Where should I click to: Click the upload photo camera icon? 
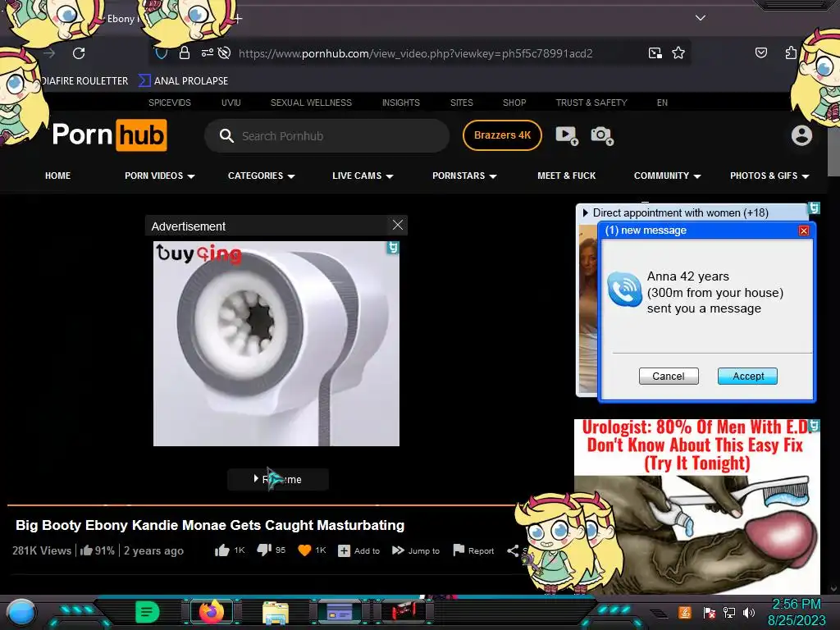(x=601, y=135)
